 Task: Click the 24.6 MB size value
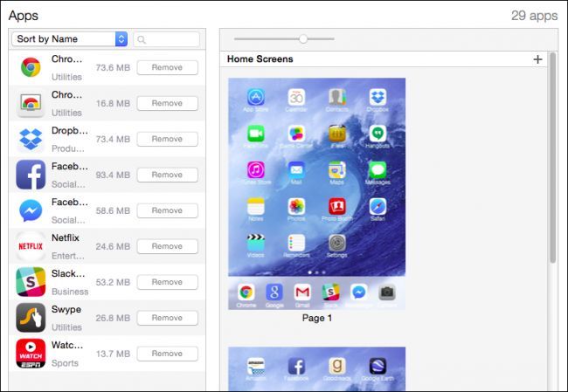[113, 246]
